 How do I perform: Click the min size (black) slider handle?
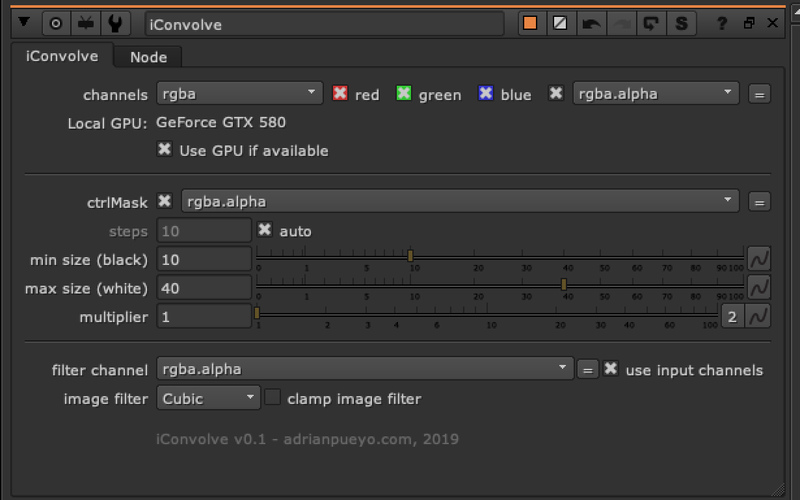point(410,256)
